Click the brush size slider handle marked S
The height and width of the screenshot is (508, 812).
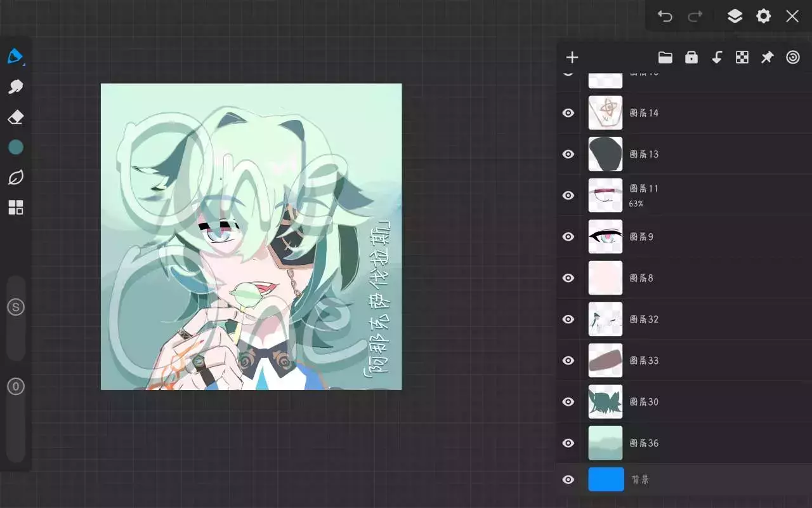click(x=16, y=308)
